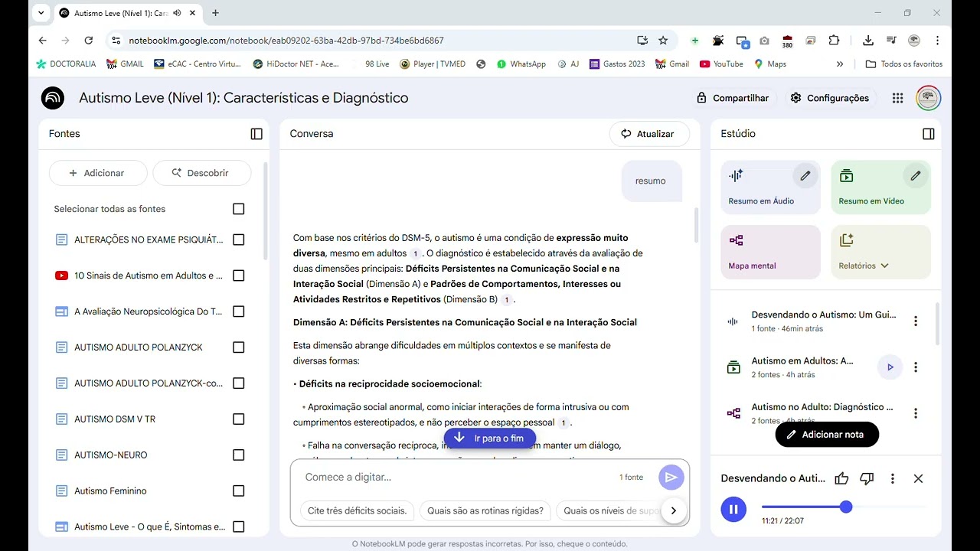
Task: Switch to the Autismo Leve browser tab
Action: [x=121, y=13]
